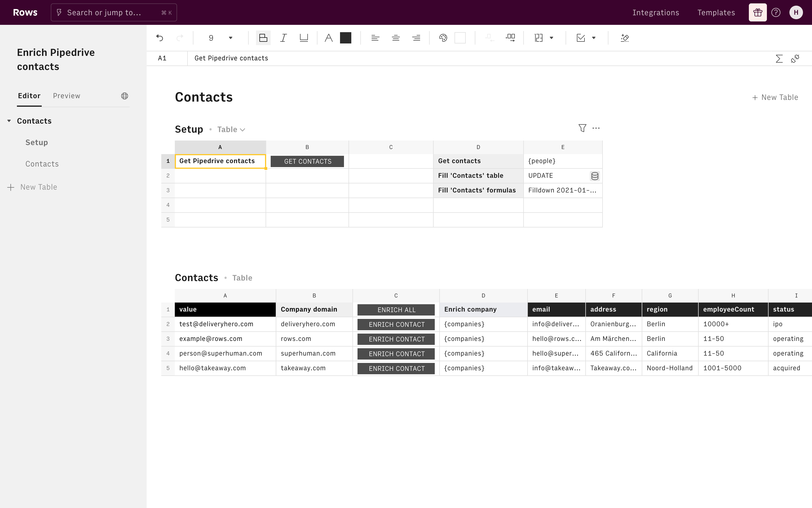812x508 pixels.
Task: Select the 'acquired' status cell
Action: [790, 368]
